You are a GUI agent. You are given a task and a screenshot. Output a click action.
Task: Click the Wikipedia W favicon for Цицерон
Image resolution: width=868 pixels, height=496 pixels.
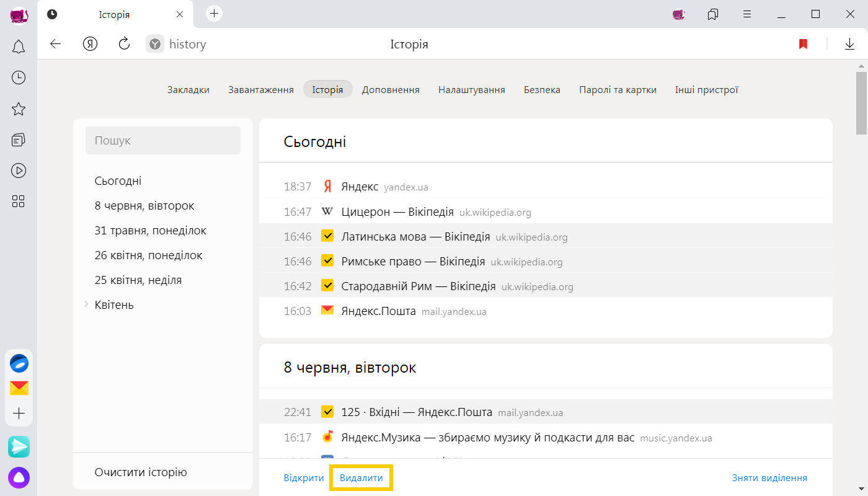click(x=327, y=211)
